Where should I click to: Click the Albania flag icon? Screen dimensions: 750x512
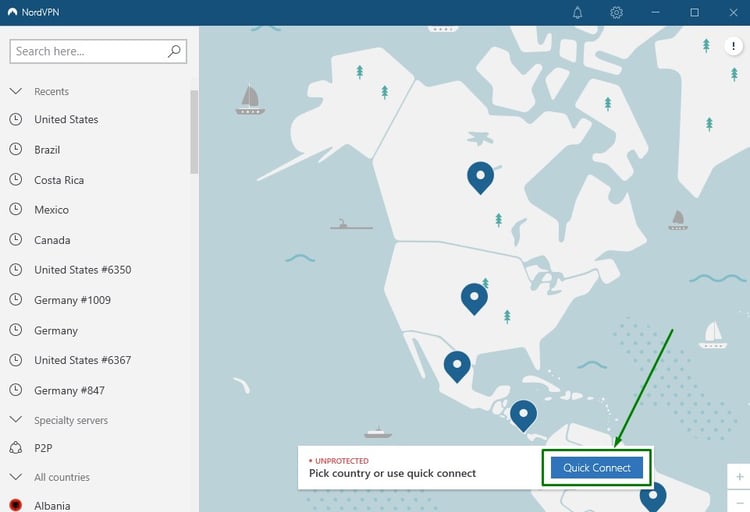point(16,504)
